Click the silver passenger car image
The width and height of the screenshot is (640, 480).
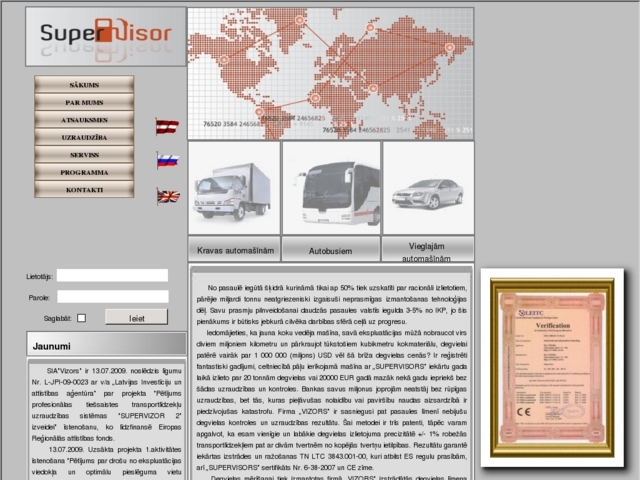(x=427, y=188)
